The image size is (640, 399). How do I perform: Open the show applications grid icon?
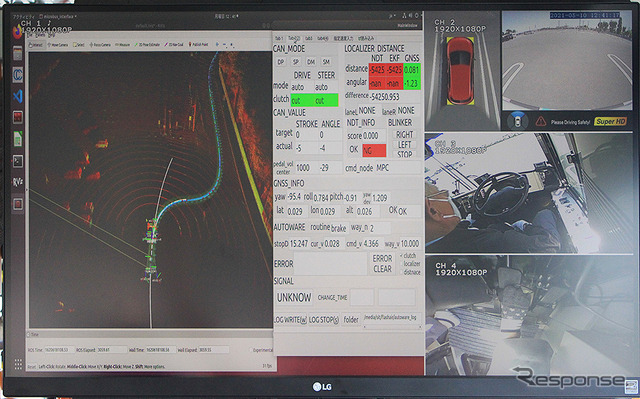tap(18, 364)
